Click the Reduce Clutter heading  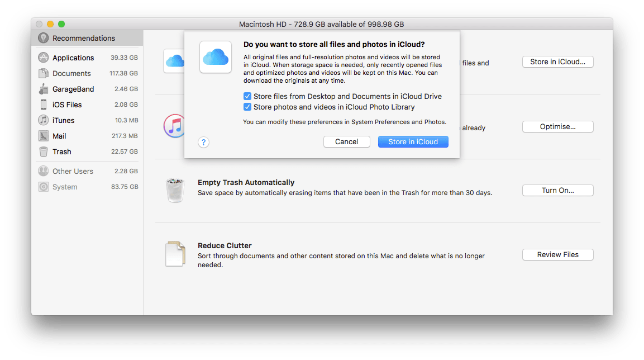click(225, 246)
